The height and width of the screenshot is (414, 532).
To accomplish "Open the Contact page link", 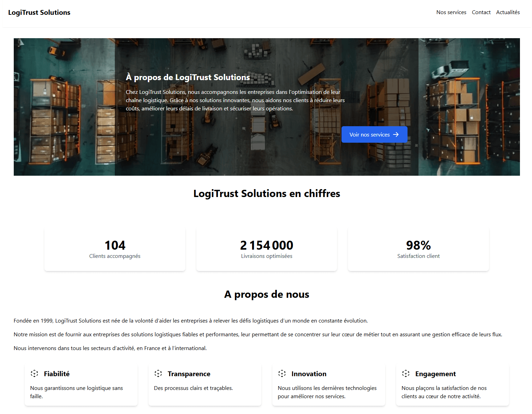I will coord(481,12).
